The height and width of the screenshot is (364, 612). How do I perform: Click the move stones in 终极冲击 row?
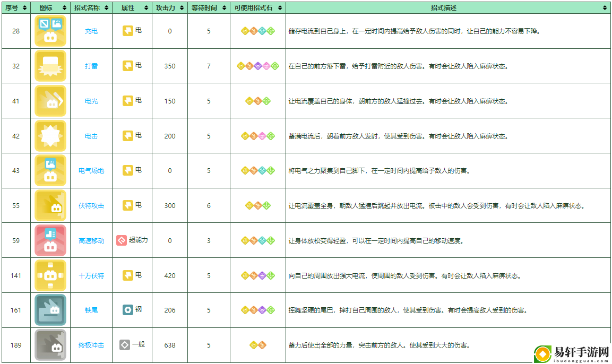click(x=257, y=345)
